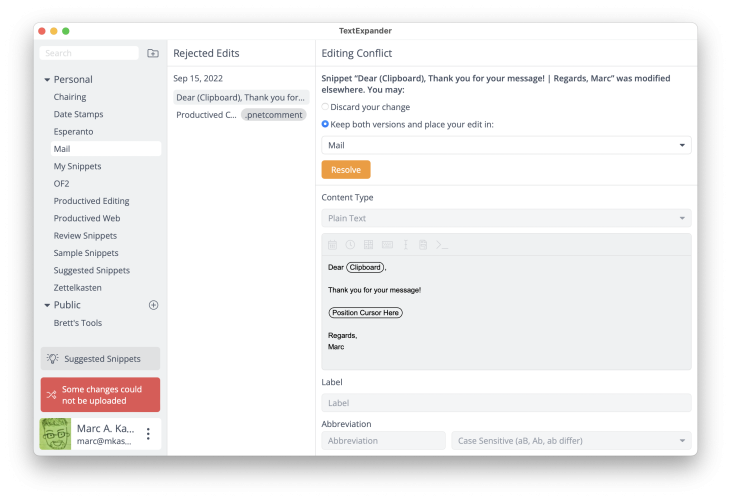This screenshot has width=731, height=500.
Task: Insert a key press with the keyboard icon
Action: [387, 245]
